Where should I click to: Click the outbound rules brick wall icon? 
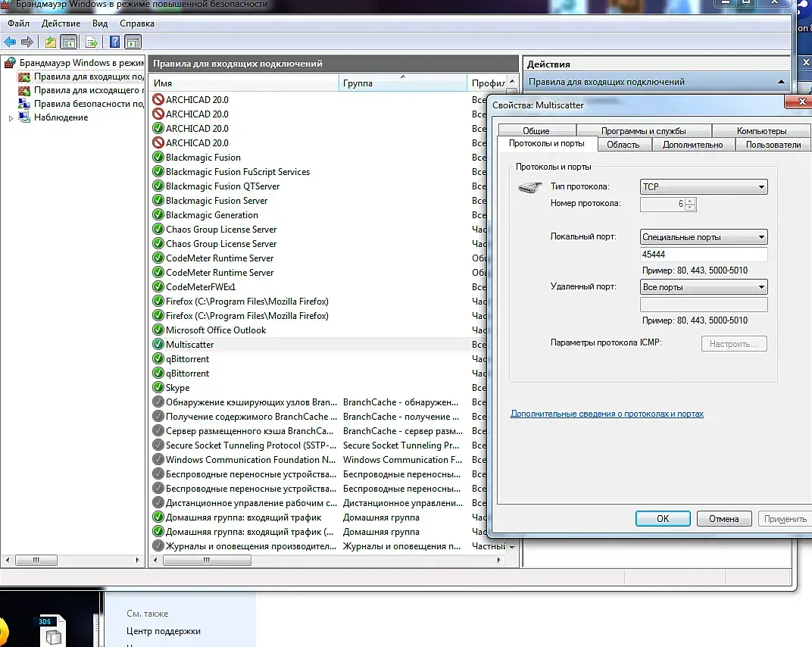click(23, 91)
